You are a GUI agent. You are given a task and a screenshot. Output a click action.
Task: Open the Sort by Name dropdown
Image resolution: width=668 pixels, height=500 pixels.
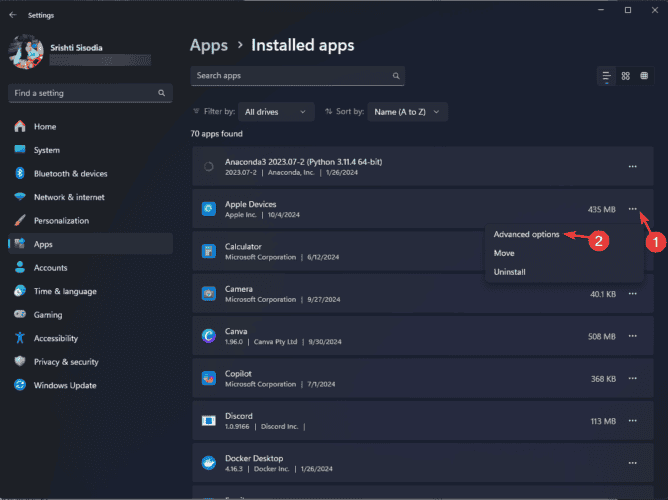407,112
